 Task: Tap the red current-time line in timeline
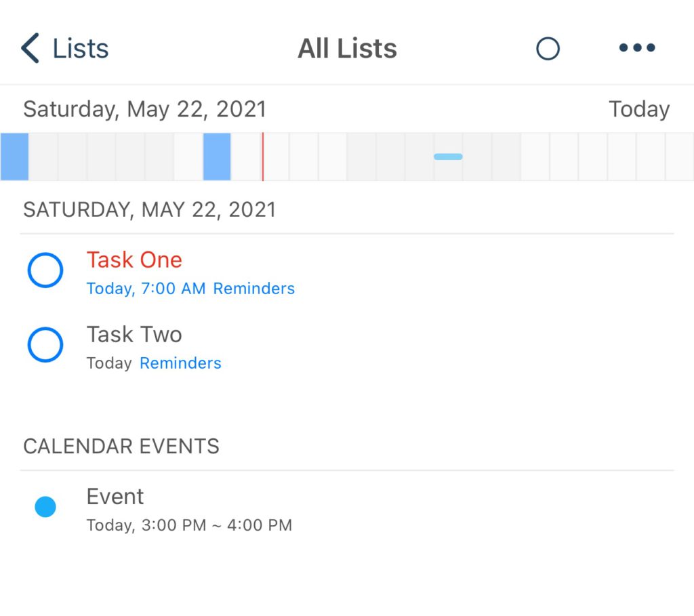[x=262, y=157]
